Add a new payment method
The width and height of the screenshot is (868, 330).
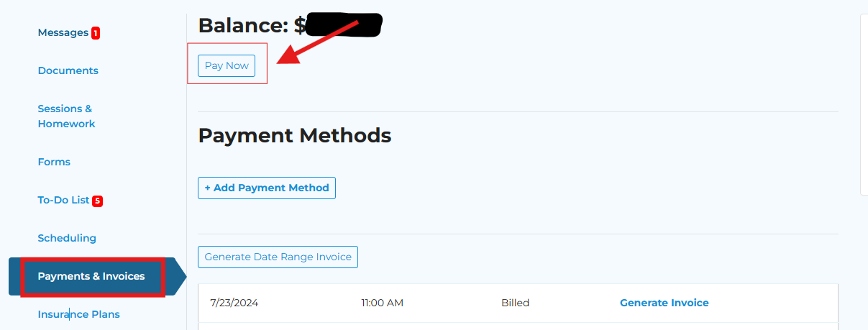click(x=267, y=188)
